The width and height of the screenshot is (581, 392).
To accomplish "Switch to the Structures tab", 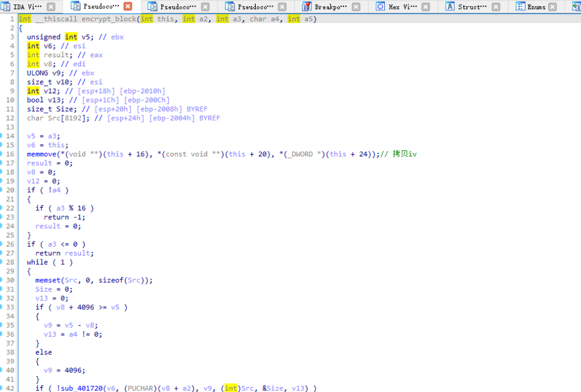I will [x=472, y=7].
